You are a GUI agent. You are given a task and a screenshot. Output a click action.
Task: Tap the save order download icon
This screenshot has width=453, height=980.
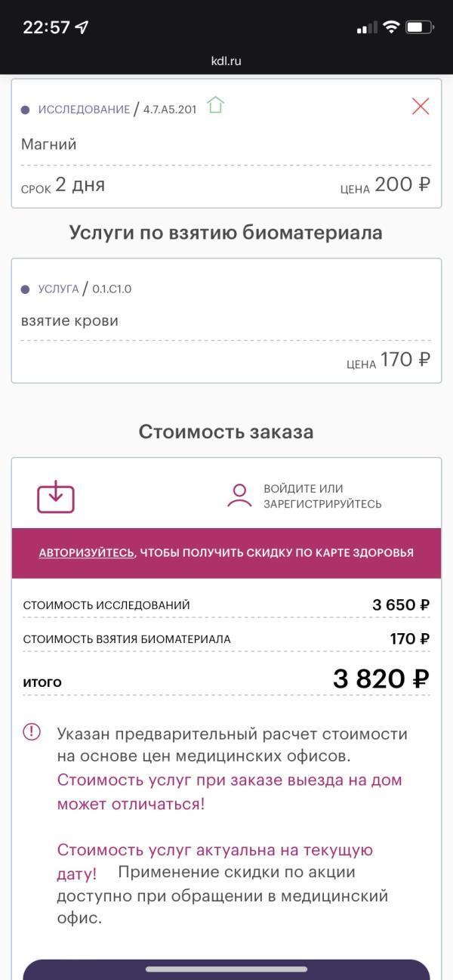tap(56, 496)
